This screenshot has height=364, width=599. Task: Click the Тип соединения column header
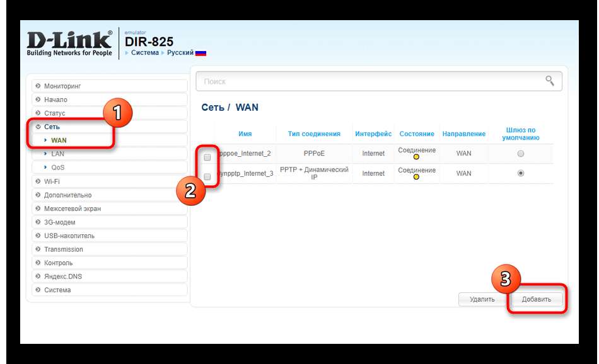[314, 134]
